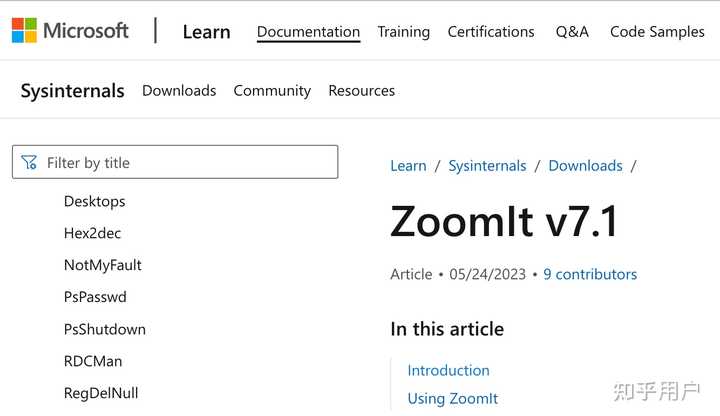Open PsShutdown from the sidebar

point(104,329)
